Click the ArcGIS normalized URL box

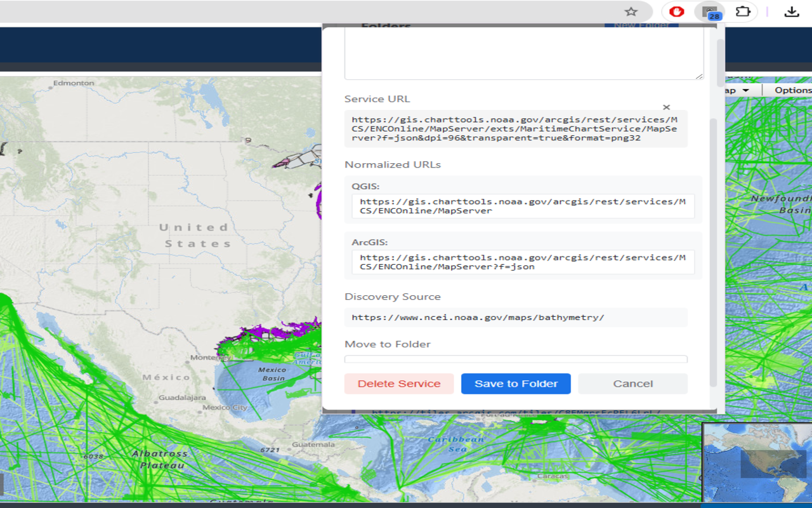coord(523,262)
